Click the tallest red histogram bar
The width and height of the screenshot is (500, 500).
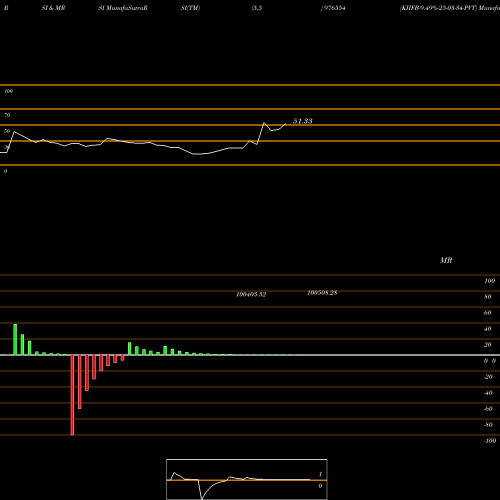[x=72, y=395]
